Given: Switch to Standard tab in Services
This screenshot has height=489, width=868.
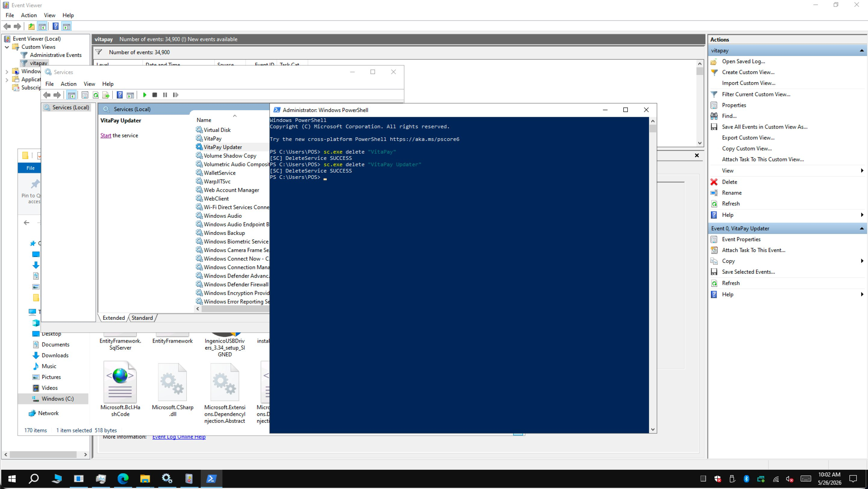Looking at the screenshot, I should click(142, 318).
